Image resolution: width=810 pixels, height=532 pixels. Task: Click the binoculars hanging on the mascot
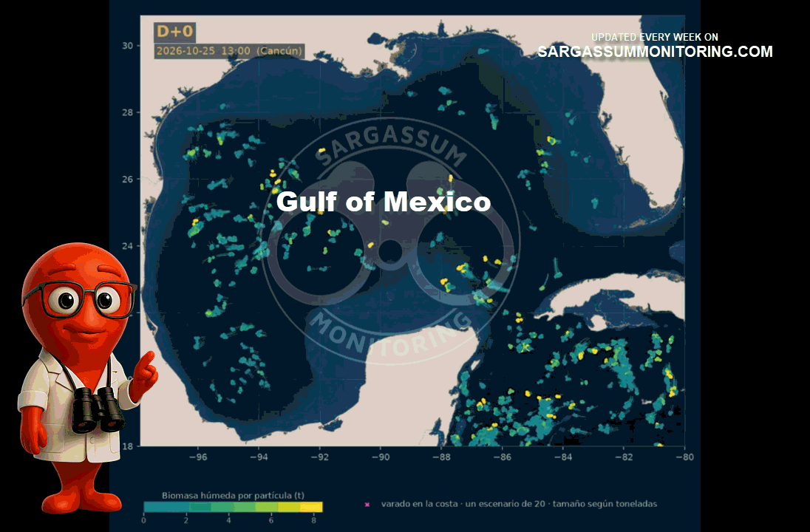(98, 409)
